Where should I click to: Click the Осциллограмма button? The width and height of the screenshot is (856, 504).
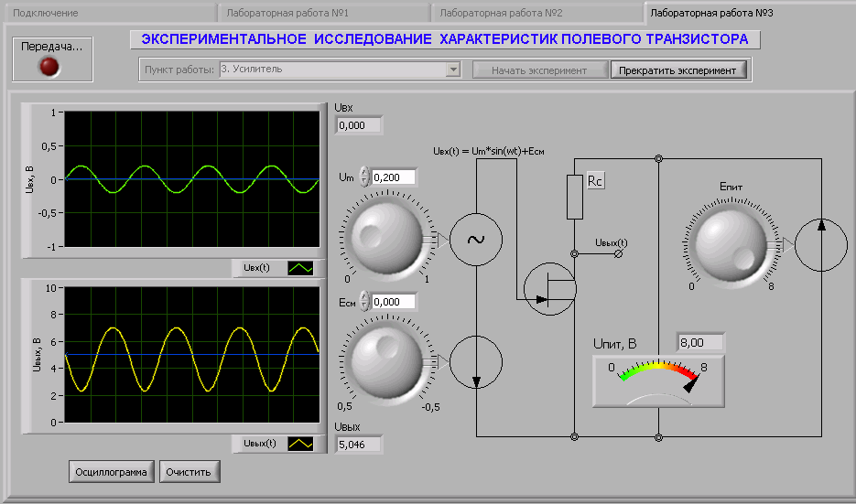tap(111, 472)
